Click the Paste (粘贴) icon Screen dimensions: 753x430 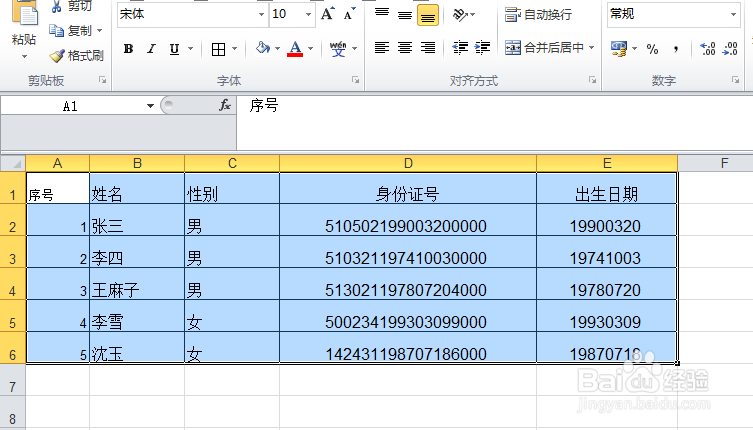coord(24,13)
